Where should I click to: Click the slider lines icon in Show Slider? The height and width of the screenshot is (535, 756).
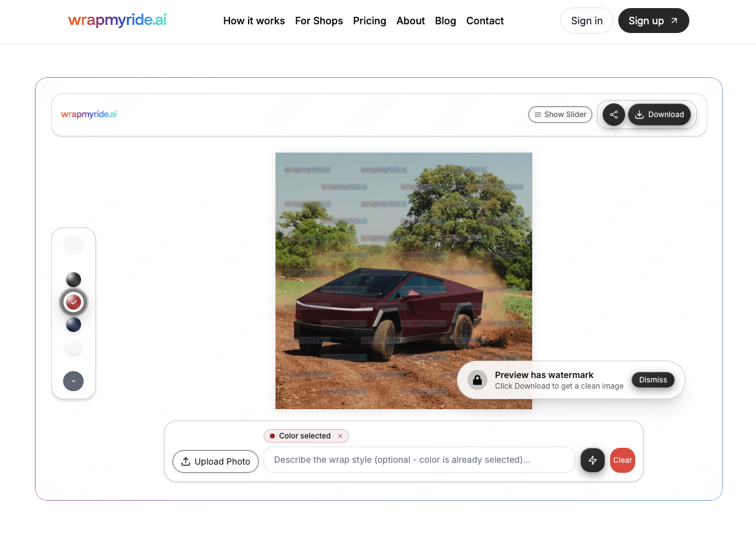(x=537, y=115)
